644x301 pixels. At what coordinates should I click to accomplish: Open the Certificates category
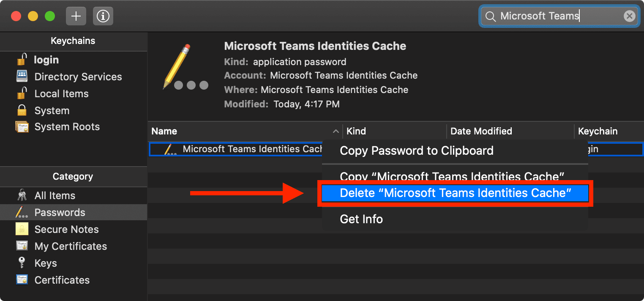click(62, 280)
